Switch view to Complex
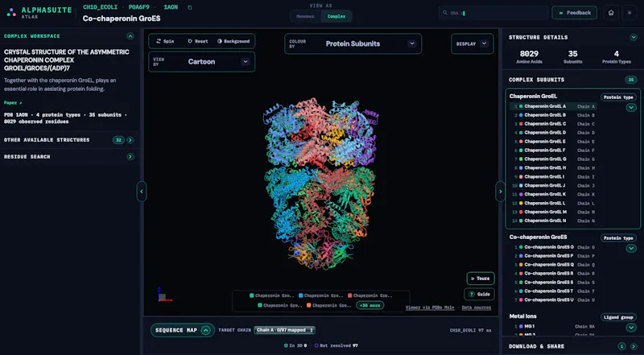Screen dimensions: 644x355 [336, 16]
